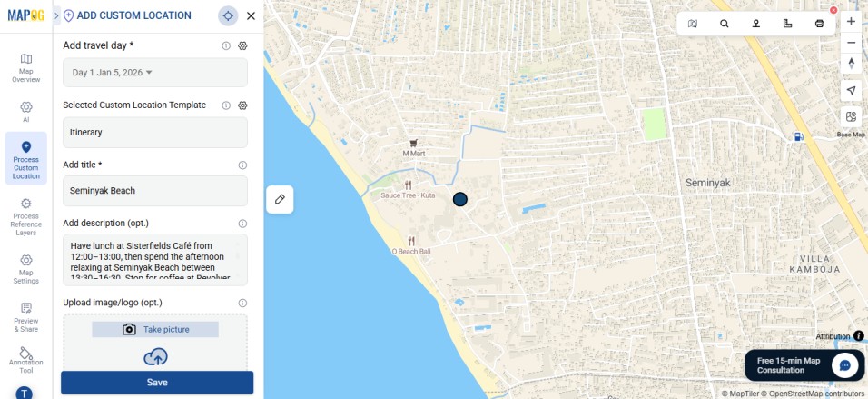Click info icon next to Add description
The height and width of the screenshot is (399, 868).
[x=242, y=224]
